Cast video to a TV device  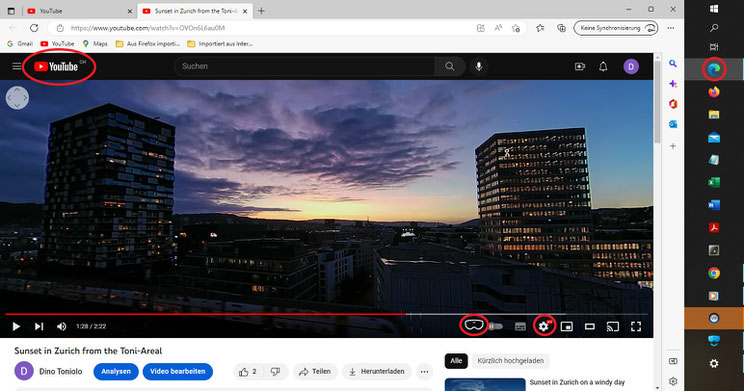click(613, 326)
